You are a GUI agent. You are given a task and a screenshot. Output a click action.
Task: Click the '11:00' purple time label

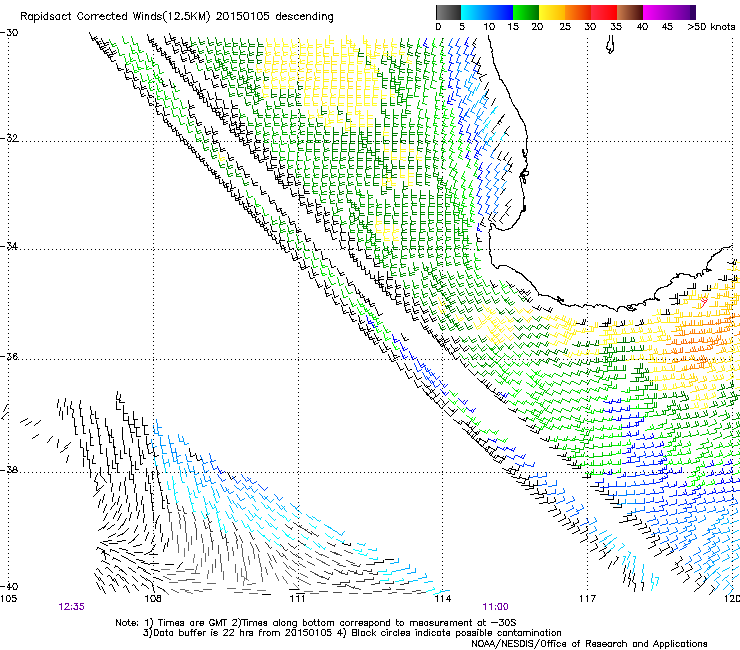pos(495,607)
